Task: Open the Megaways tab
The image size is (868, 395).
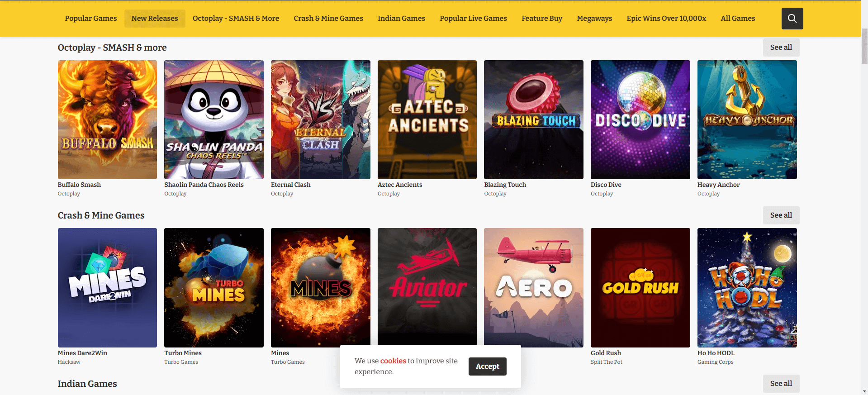Action: point(594,19)
